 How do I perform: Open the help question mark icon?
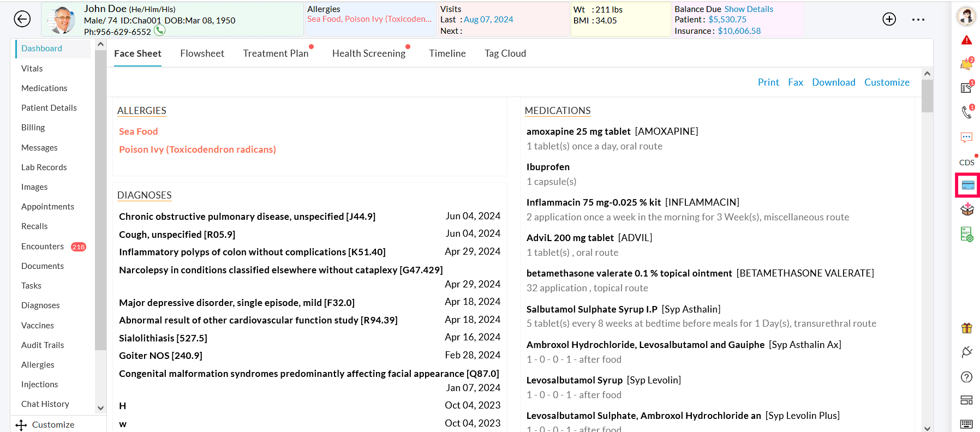click(966, 377)
